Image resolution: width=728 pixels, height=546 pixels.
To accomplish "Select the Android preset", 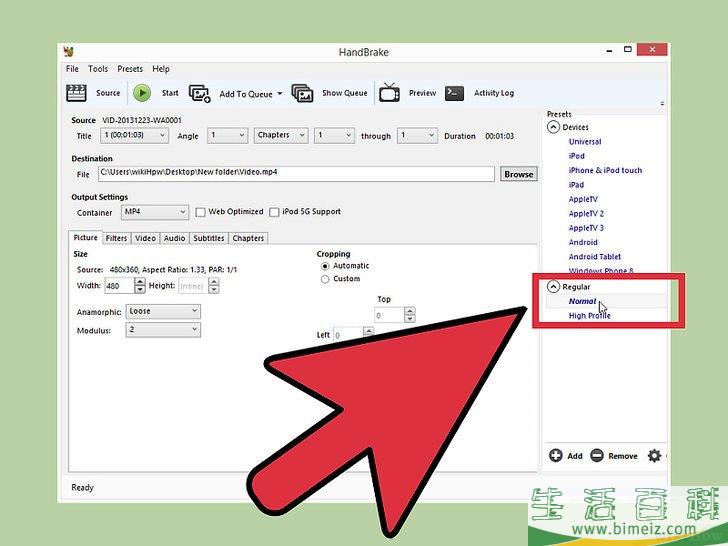I will click(x=583, y=242).
